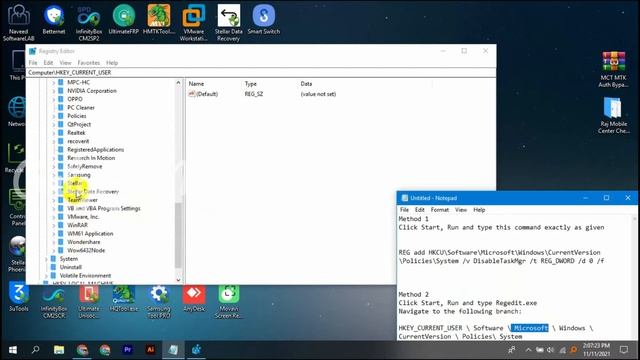This screenshot has height=360, width=640.
Task: Switch to Registry Editor taskbar icon
Action: pos(196,350)
